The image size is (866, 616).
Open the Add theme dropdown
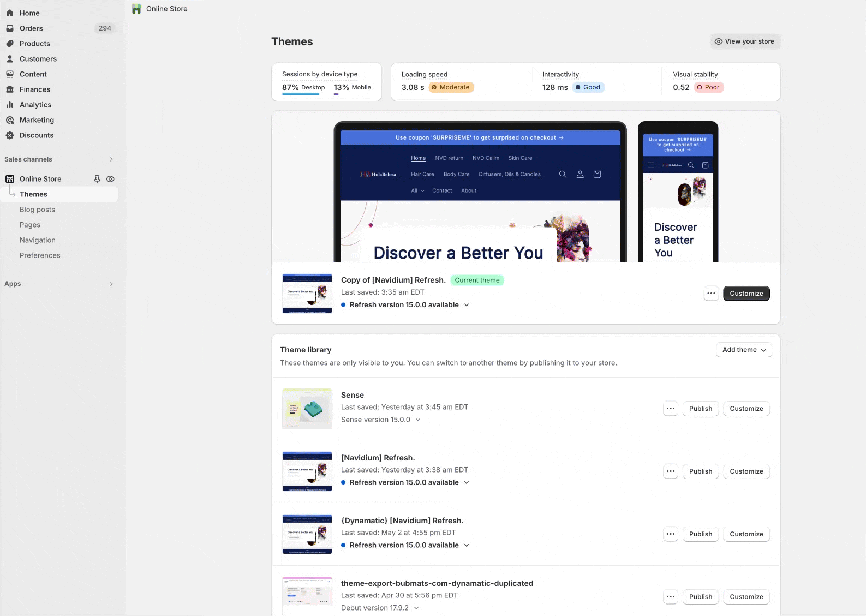(x=744, y=350)
